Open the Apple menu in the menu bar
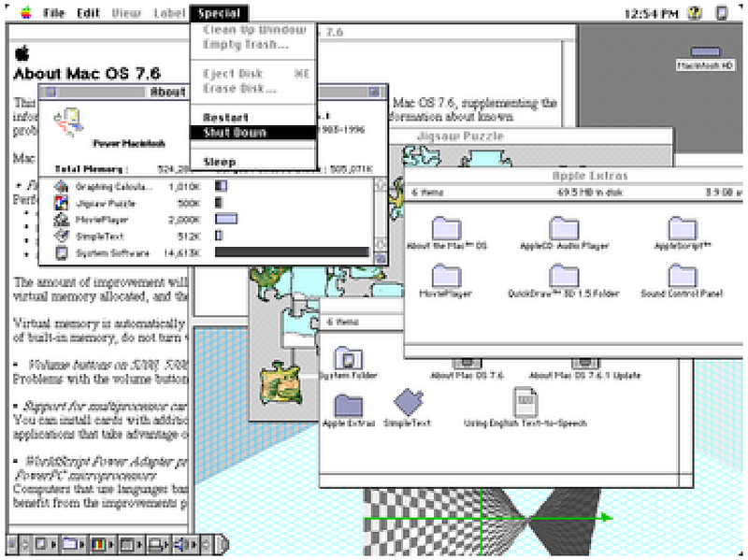 [26, 13]
